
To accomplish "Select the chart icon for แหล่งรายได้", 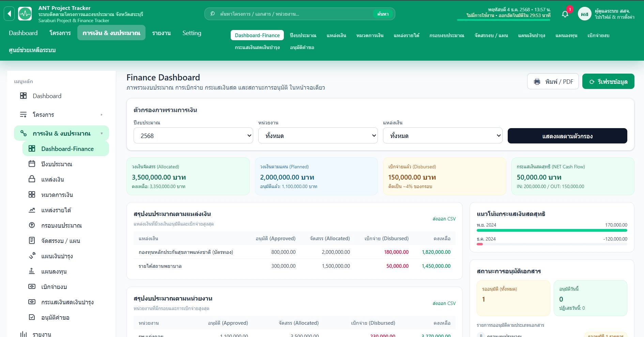I will tap(32, 210).
